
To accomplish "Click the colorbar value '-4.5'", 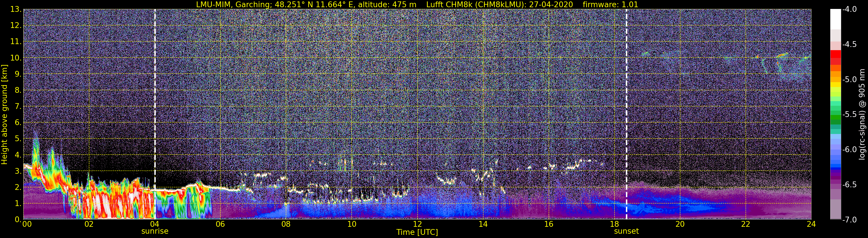I will coord(849,44).
